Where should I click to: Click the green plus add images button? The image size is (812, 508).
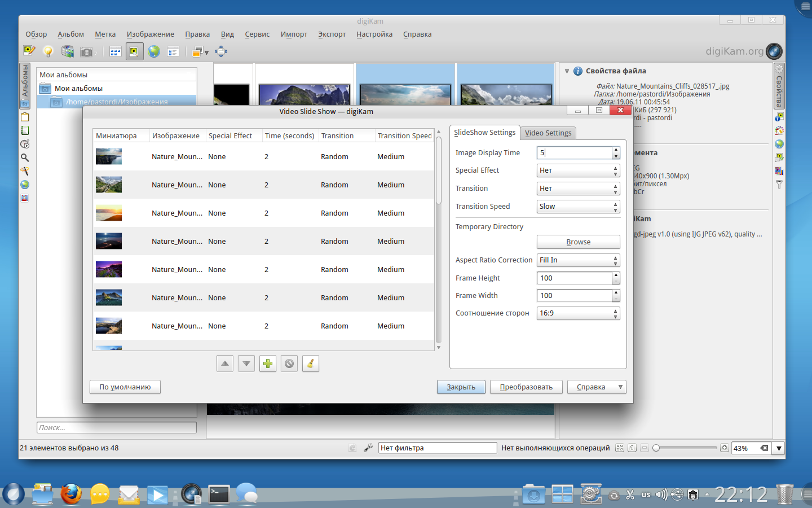pyautogui.click(x=268, y=364)
